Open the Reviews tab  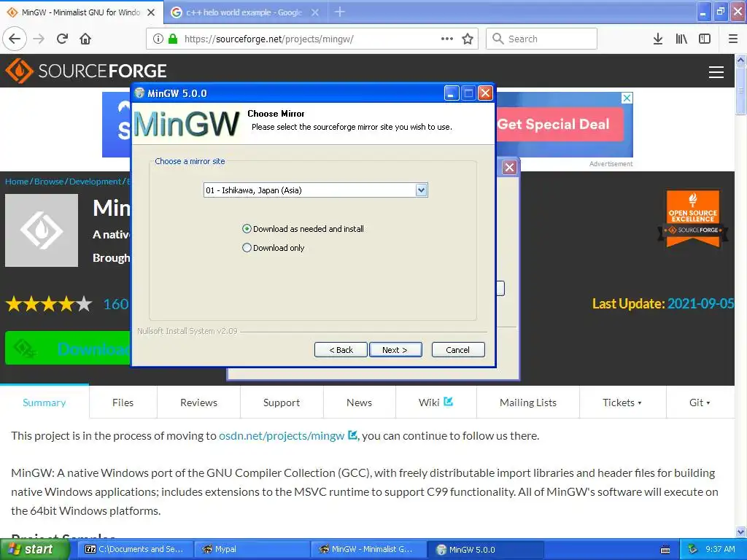pyautogui.click(x=198, y=402)
